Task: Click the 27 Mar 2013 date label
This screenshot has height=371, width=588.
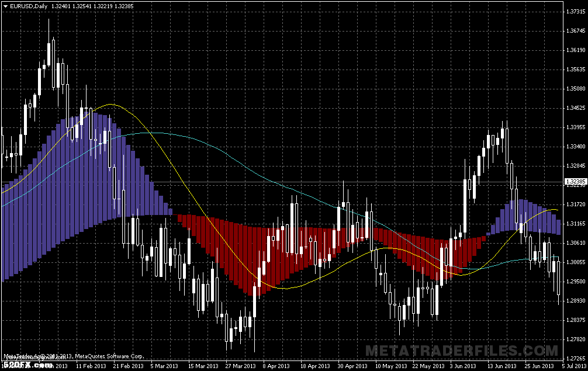Action: (x=240, y=366)
